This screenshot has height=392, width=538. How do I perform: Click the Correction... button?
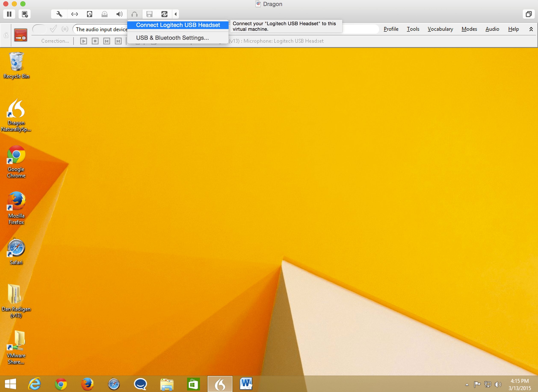[55, 41]
